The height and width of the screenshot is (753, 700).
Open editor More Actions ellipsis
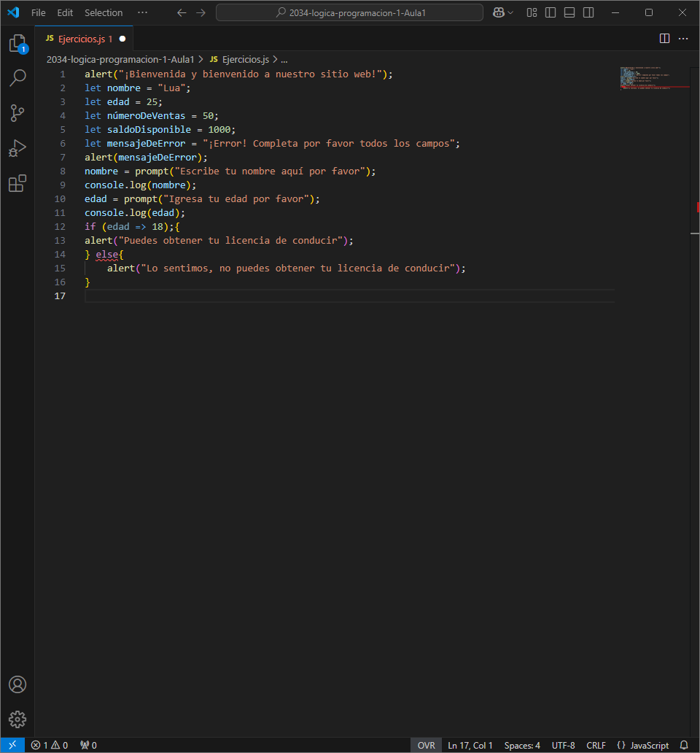pos(683,39)
